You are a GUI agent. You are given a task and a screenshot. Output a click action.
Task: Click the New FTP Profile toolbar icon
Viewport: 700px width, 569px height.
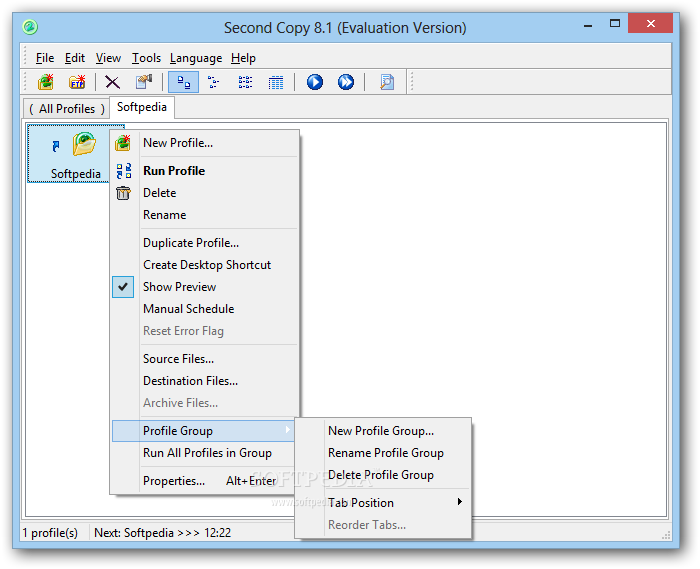click(77, 82)
